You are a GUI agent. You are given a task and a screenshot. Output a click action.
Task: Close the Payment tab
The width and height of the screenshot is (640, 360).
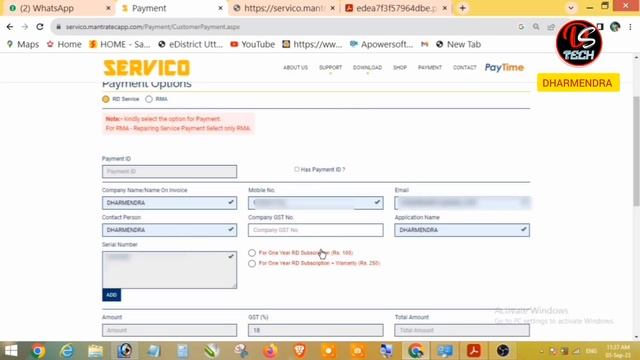click(220, 8)
